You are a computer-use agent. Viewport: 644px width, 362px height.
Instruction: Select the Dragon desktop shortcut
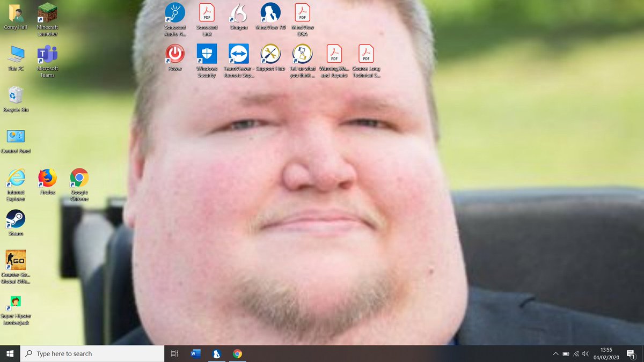238,17
